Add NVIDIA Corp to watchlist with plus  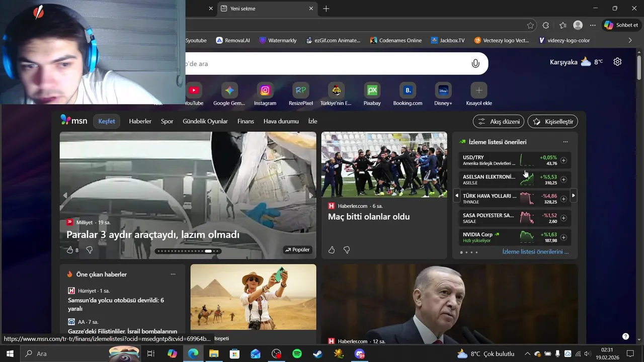pos(563,237)
